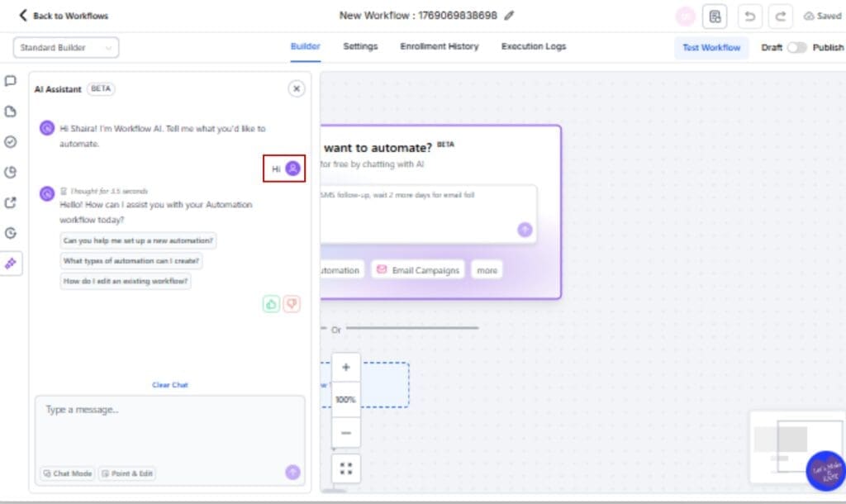Click the checkmark circle icon in sidebar
Screen dimensions: 846x504
point(11,140)
